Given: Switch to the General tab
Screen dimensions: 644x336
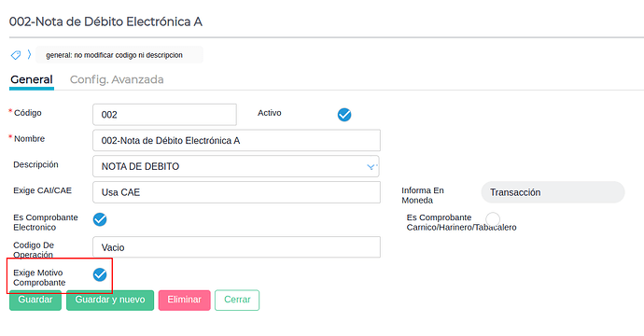Looking at the screenshot, I should click(32, 79).
